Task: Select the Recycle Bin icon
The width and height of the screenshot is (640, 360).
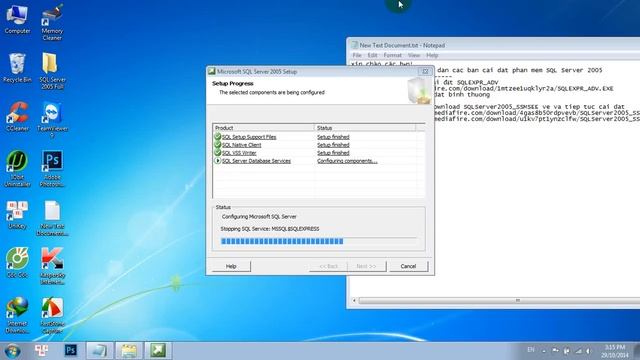Action: (17, 68)
